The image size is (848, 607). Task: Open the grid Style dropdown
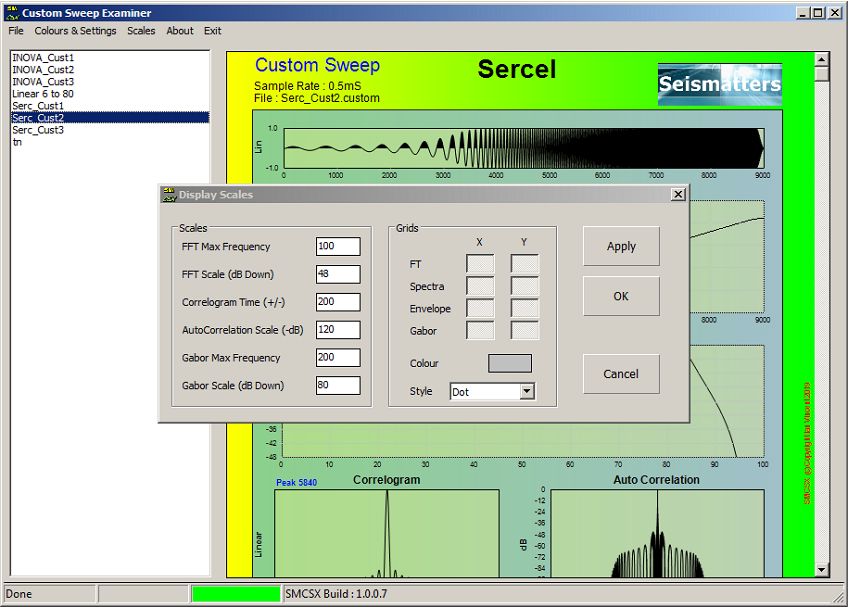527,392
